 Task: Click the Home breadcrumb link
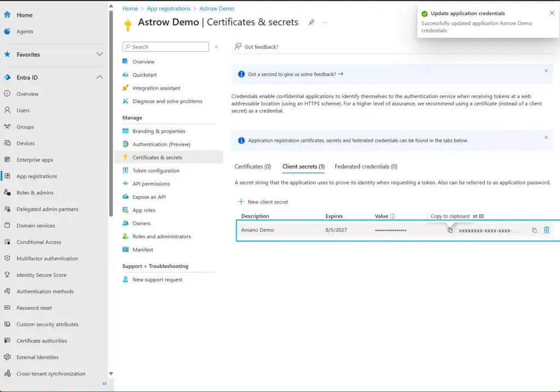tap(130, 9)
